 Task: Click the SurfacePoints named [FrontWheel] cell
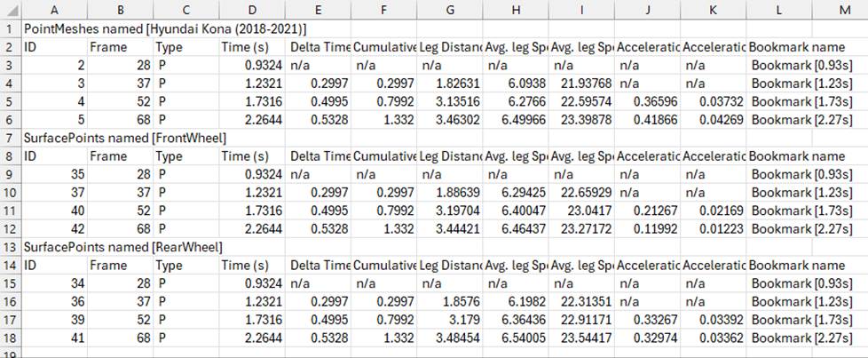tap(124, 139)
